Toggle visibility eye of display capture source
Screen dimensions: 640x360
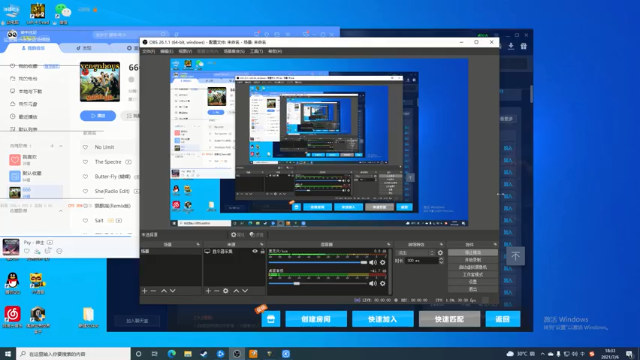tap(255, 251)
